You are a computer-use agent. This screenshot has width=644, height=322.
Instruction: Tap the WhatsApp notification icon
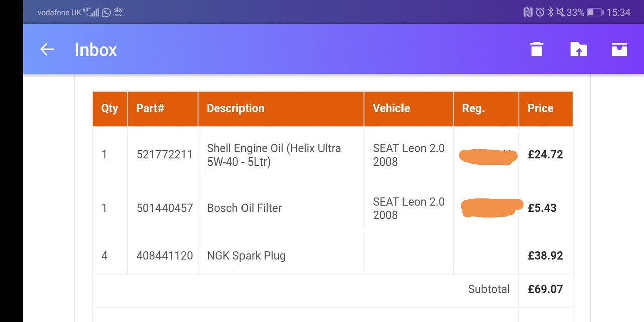pyautogui.click(x=106, y=12)
